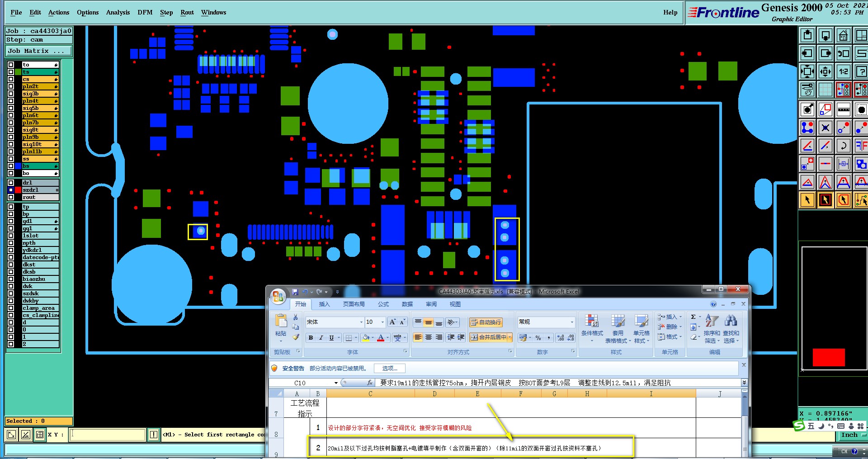868x459 pixels.
Task: Click the octagon feature select icon
Action: click(861, 109)
